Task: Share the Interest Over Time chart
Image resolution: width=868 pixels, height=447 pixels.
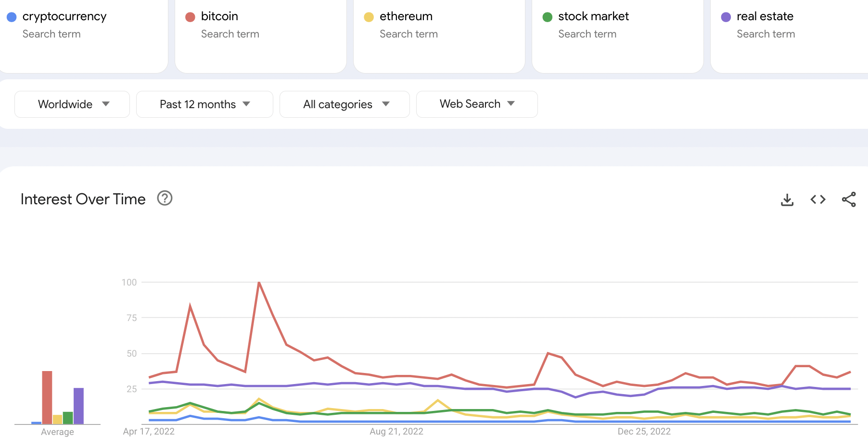Action: pos(849,199)
